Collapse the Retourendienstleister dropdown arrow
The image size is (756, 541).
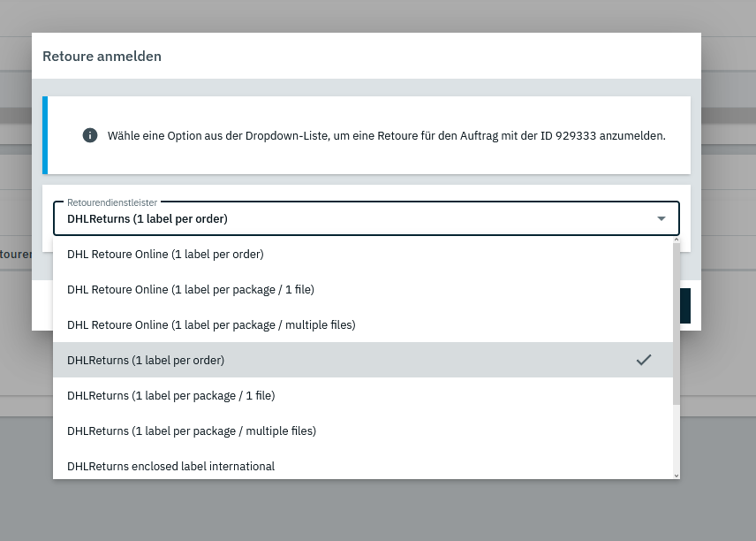click(661, 218)
